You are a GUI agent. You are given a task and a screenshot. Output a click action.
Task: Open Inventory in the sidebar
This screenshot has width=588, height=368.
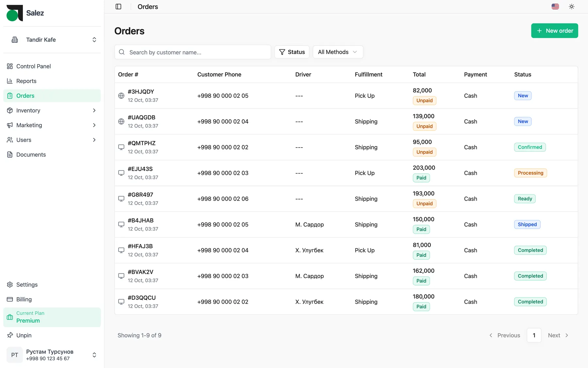(52, 110)
